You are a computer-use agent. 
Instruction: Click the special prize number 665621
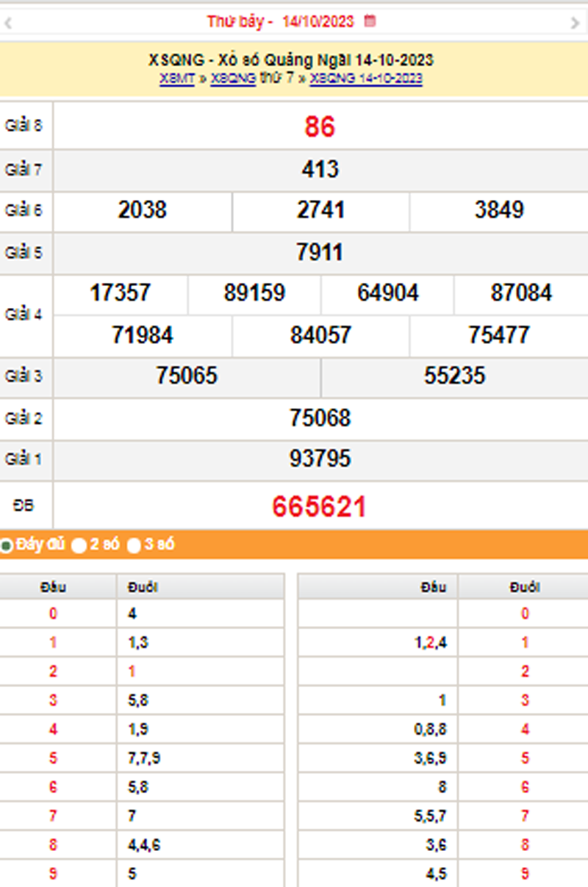click(319, 506)
